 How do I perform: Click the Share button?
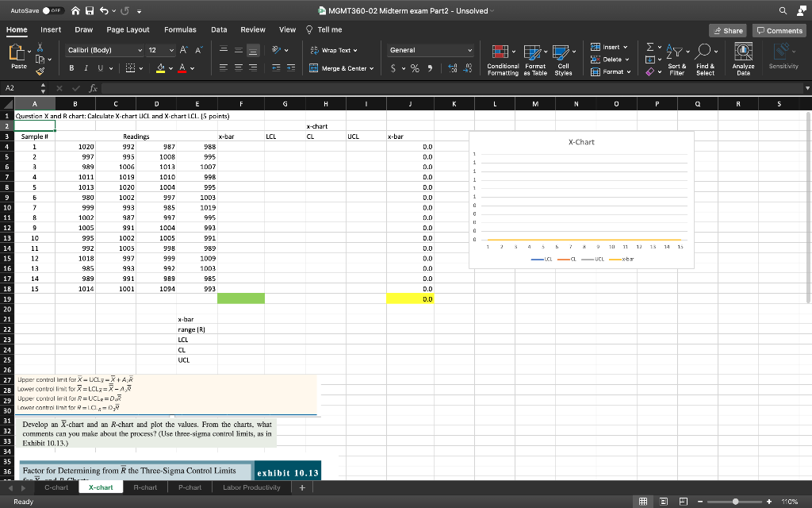pyautogui.click(x=727, y=29)
